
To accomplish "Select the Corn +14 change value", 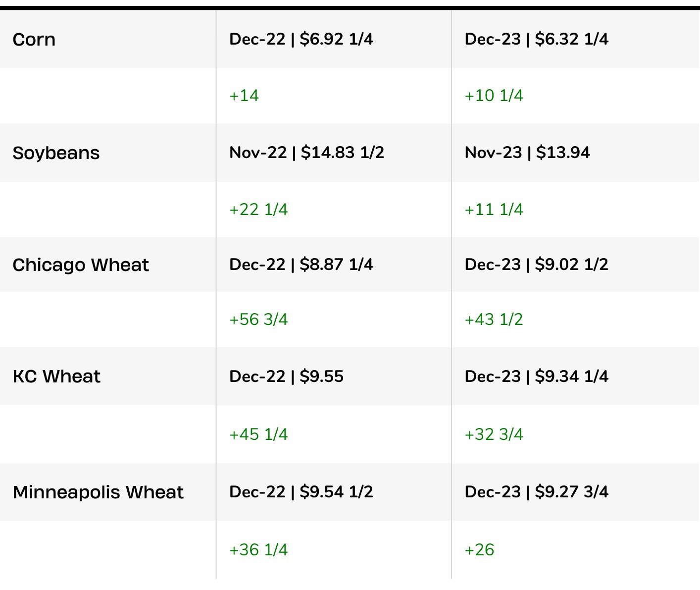I will 244,96.
